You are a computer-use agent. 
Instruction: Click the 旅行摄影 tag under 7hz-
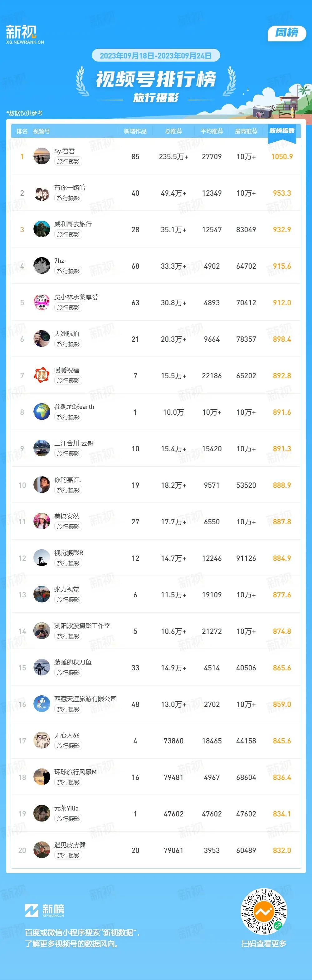(68, 271)
